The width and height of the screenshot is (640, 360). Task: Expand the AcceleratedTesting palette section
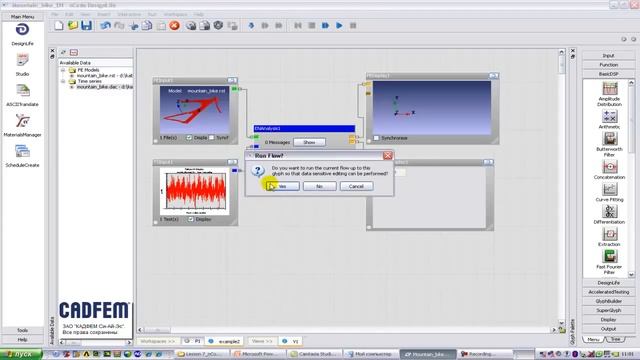click(609, 292)
